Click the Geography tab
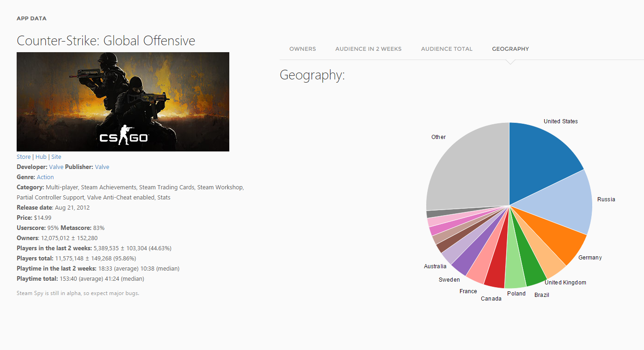 [x=510, y=49]
